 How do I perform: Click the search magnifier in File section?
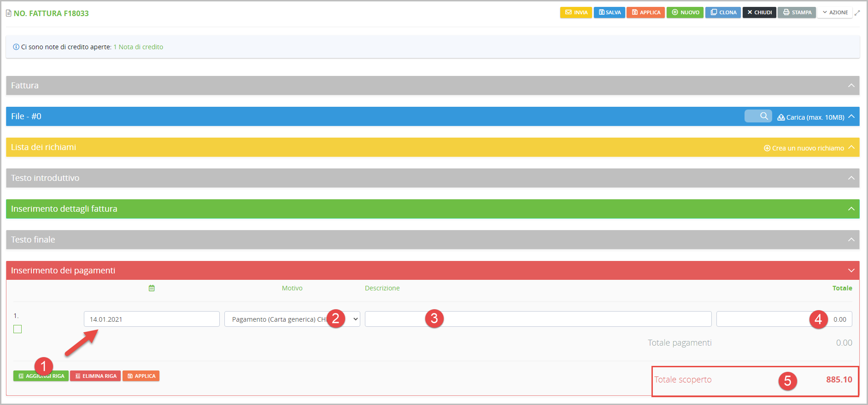coord(763,116)
